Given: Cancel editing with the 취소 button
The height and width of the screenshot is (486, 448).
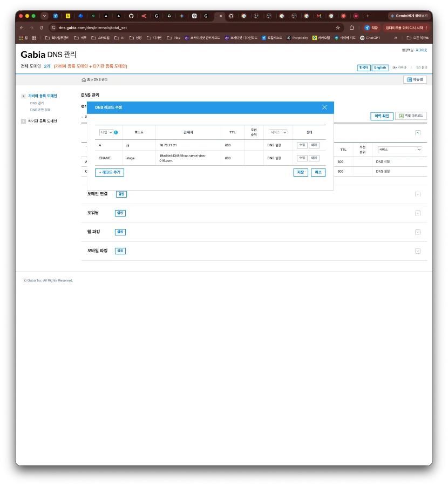Looking at the screenshot, I should pyautogui.click(x=318, y=172).
